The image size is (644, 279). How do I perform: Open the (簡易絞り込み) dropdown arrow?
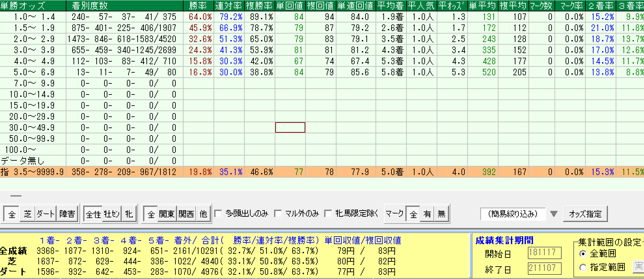click(554, 214)
